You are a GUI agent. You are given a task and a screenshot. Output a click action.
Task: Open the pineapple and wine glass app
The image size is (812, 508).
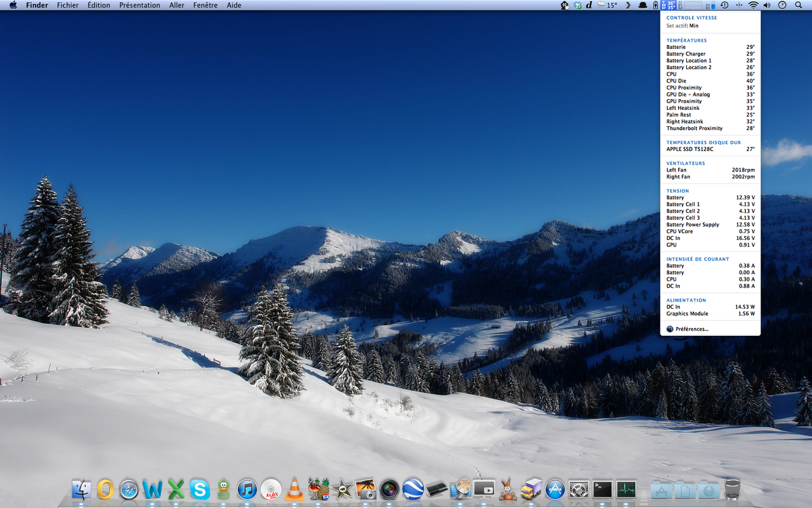(x=318, y=489)
